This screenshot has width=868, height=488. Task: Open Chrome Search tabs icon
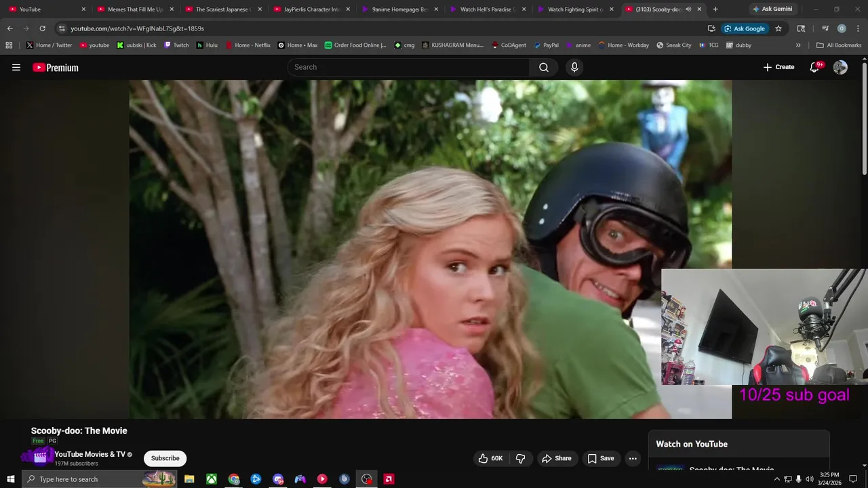point(801,28)
